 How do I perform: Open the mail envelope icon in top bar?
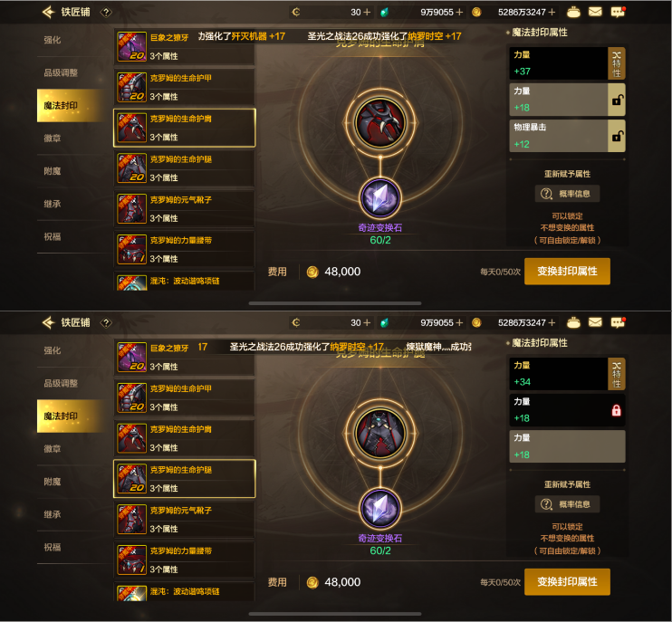595,12
